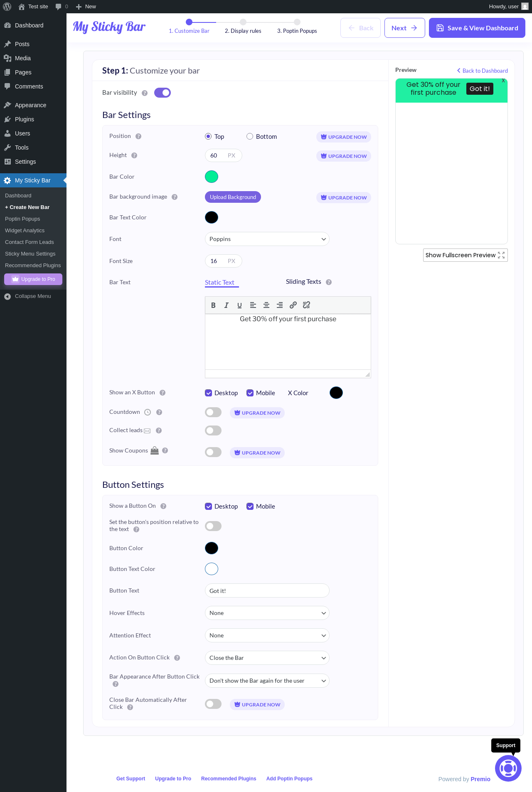Click help icon beside Bar background image
Viewport: 532px width, 792px height.
175,197
